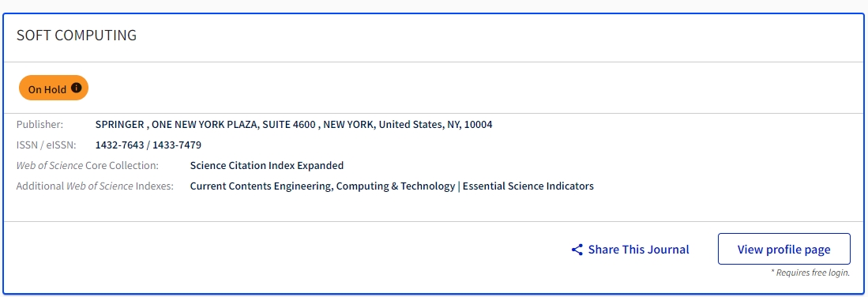Click the Requires free login note
868x297 pixels.
pyautogui.click(x=810, y=273)
